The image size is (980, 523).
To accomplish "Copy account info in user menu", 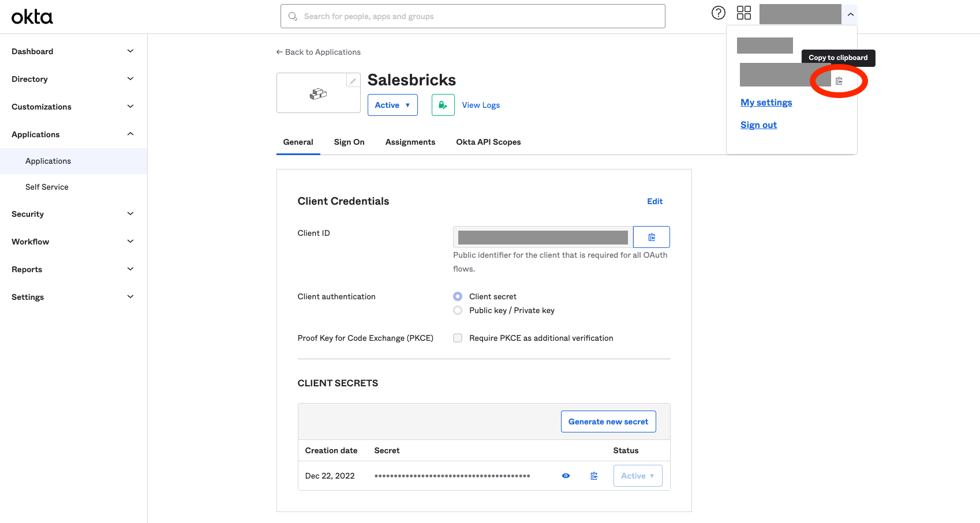I will [839, 81].
